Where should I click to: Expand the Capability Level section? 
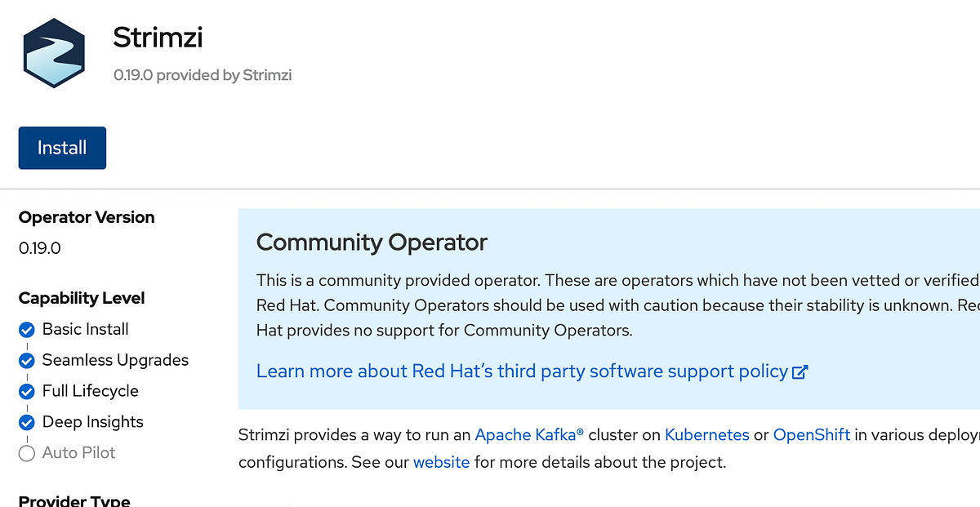point(82,298)
